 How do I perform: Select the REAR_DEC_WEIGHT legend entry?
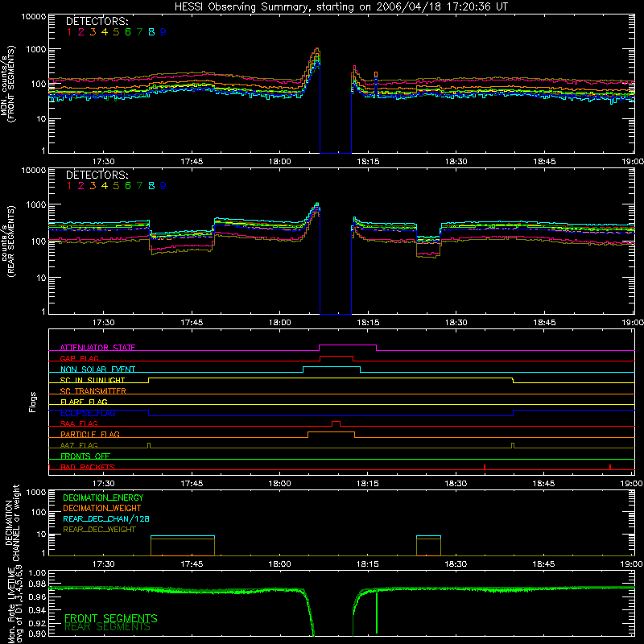tap(99, 530)
